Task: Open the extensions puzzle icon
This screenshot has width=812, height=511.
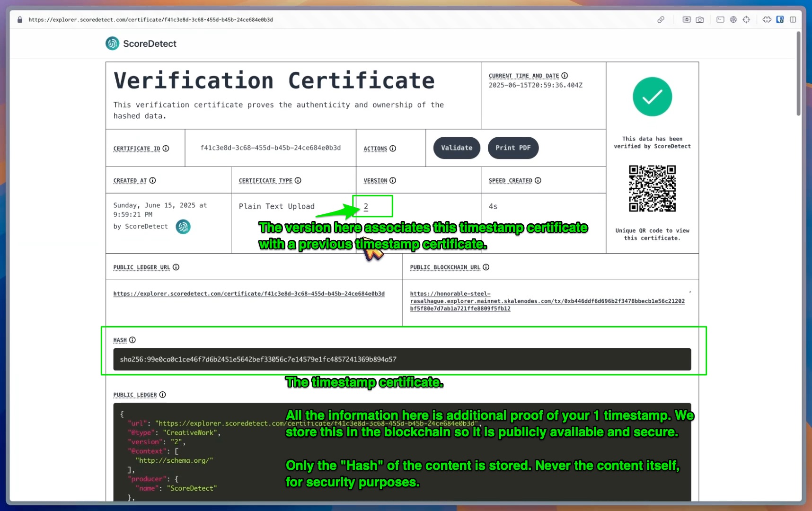Action: tap(767, 19)
